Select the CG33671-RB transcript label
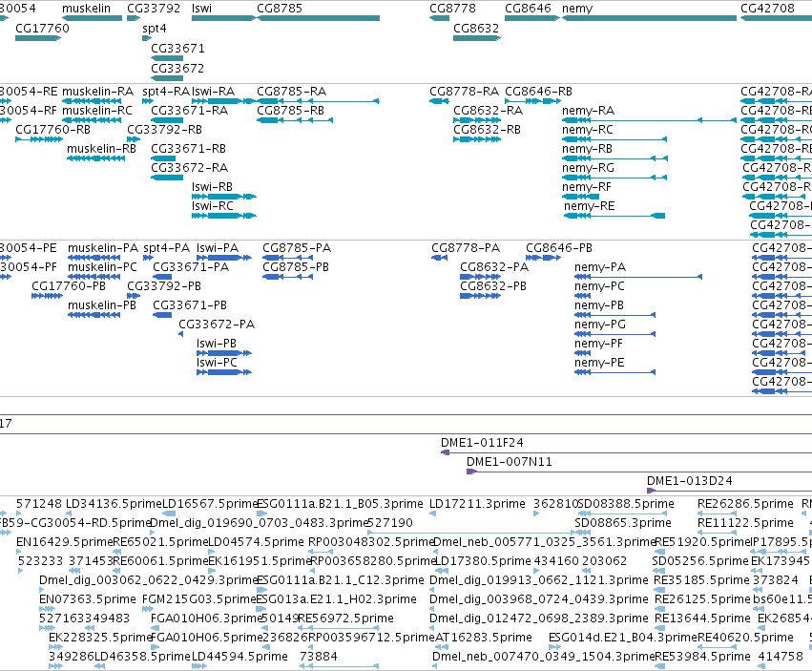 [x=189, y=149]
